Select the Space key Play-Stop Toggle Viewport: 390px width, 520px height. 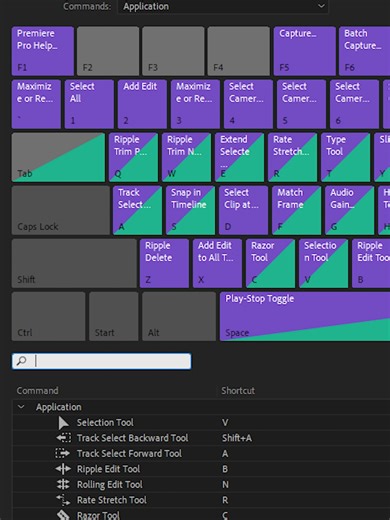pyautogui.click(x=305, y=316)
